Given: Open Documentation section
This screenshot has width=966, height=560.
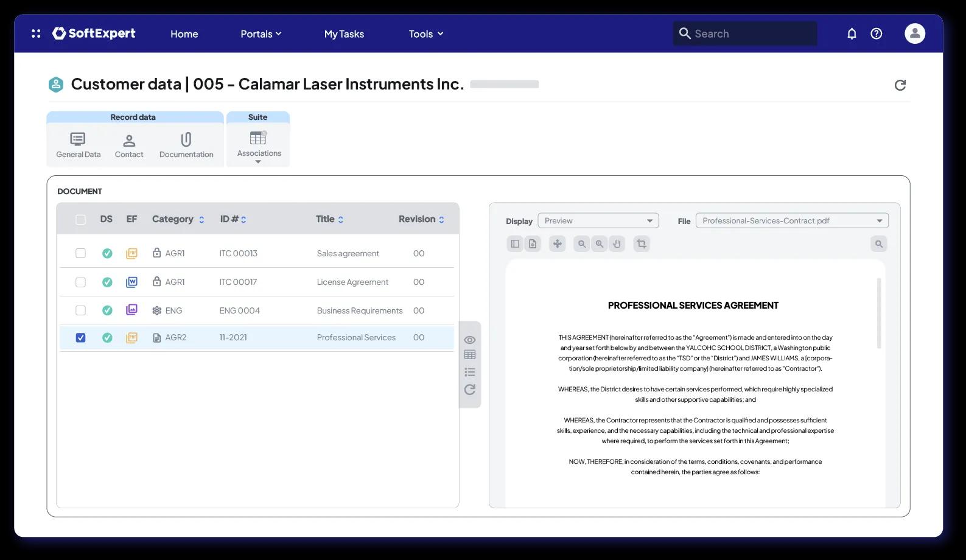Looking at the screenshot, I should click(186, 145).
